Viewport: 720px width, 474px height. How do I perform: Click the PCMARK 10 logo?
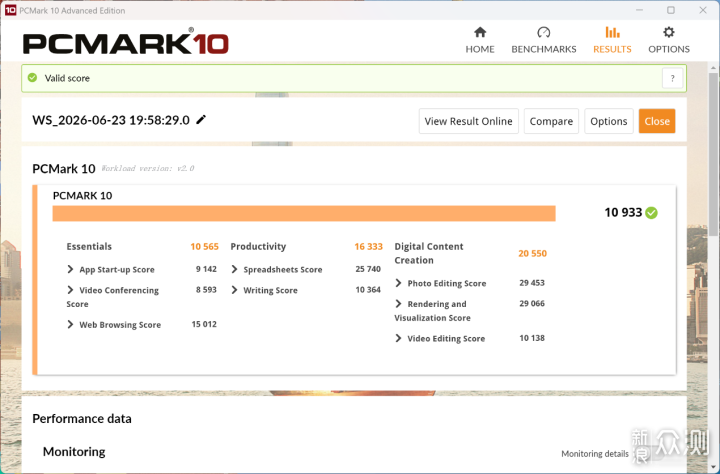click(126, 41)
